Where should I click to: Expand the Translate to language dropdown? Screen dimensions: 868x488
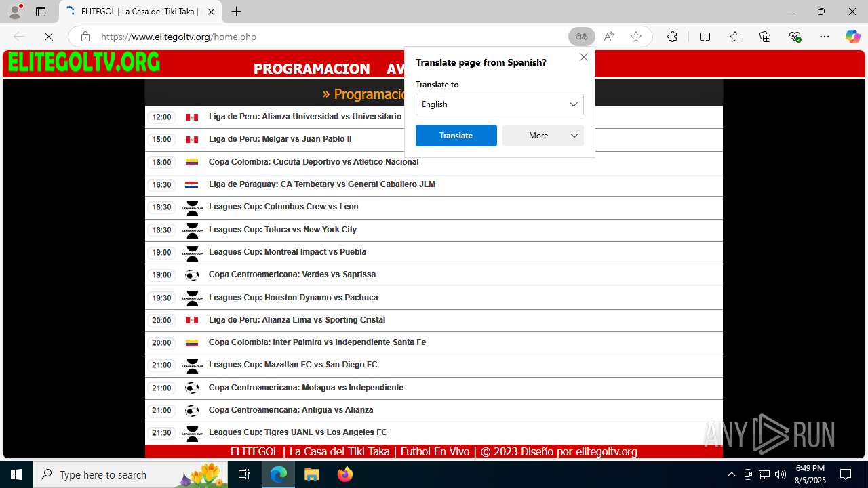[500, 104]
